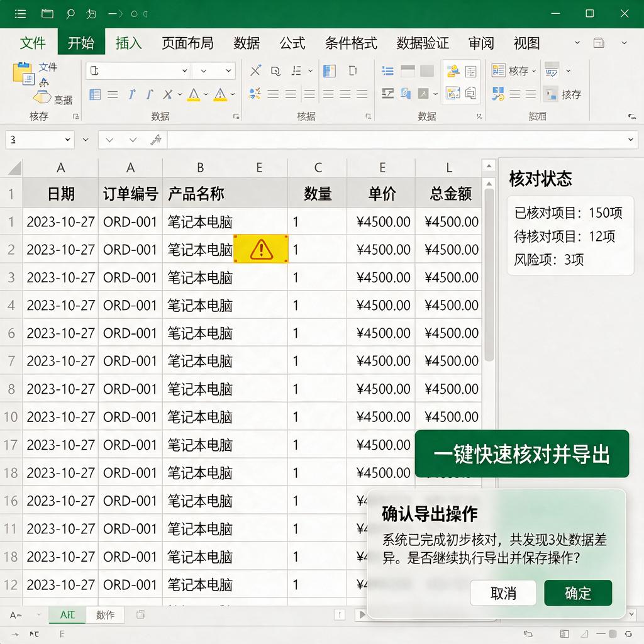Open the 公式 tab
Screen dimensions: 644x644
pyautogui.click(x=292, y=43)
